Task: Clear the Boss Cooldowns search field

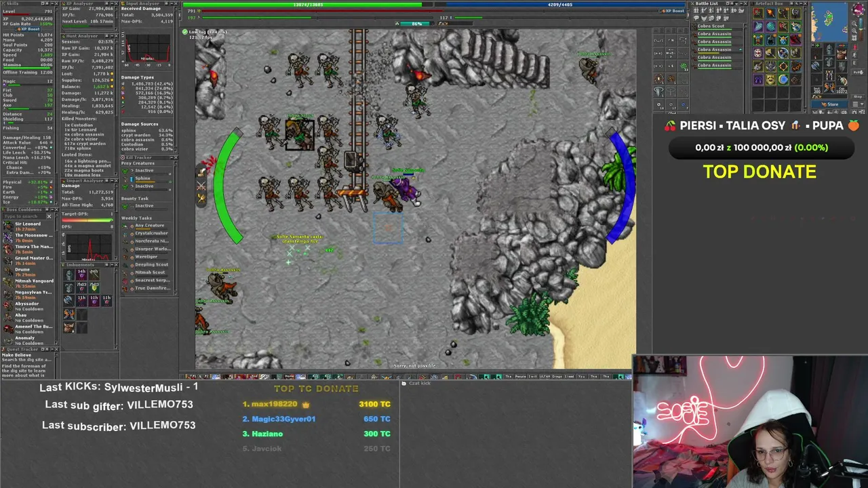Action: pos(49,216)
